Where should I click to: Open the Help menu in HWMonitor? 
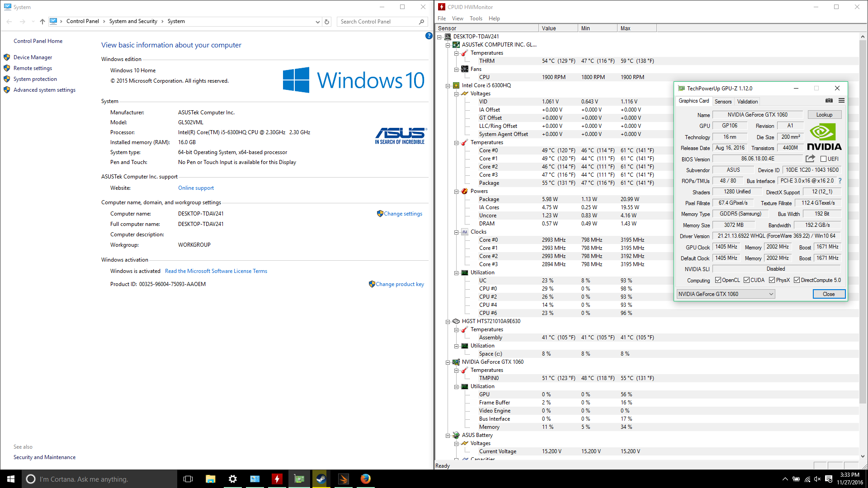pos(494,19)
